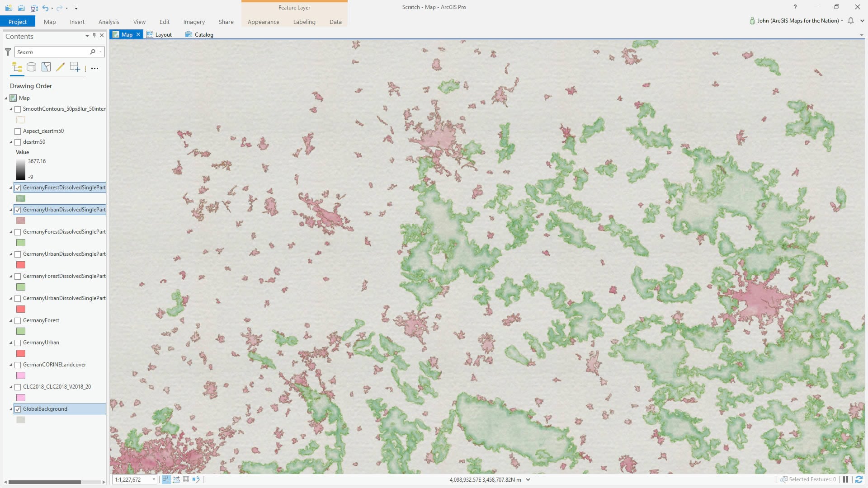The width and height of the screenshot is (868, 488).
Task: Collapse the desrtm50 layer legend
Action: point(11,142)
